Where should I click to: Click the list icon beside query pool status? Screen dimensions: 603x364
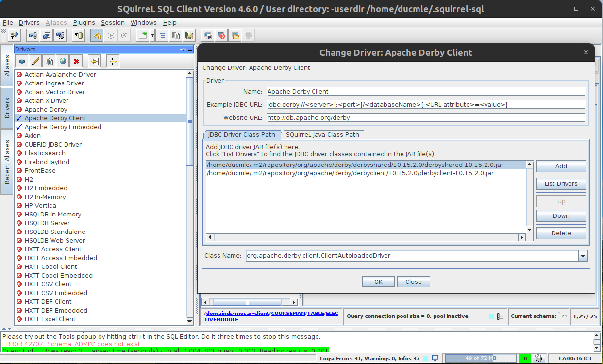pos(501,316)
